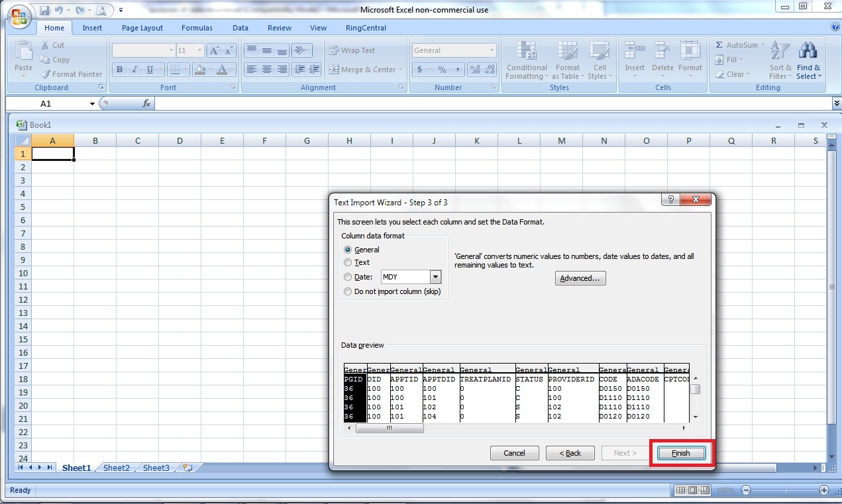Image resolution: width=842 pixels, height=504 pixels.
Task: Undo the last action
Action: point(59,11)
